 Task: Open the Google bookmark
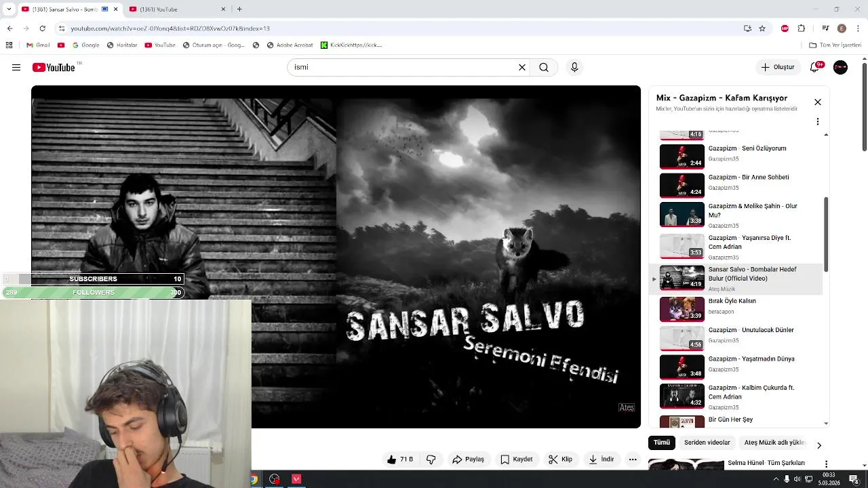85,45
